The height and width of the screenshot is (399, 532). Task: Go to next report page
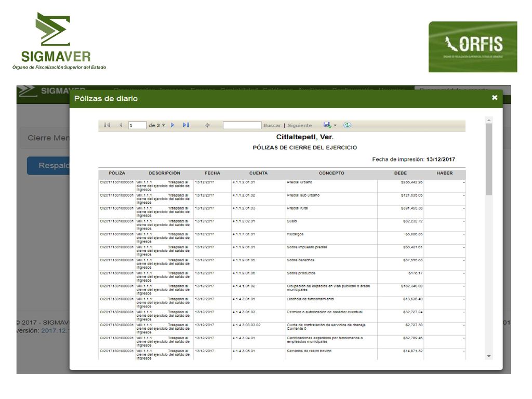pos(172,125)
